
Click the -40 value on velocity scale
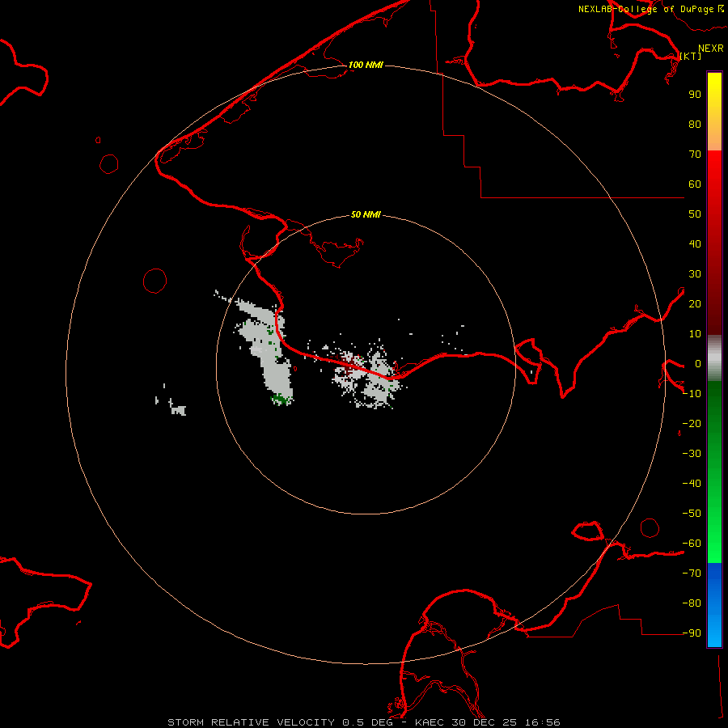[692, 484]
